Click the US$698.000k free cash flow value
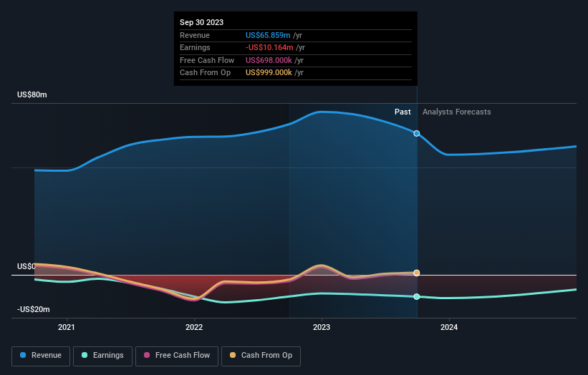 click(269, 60)
